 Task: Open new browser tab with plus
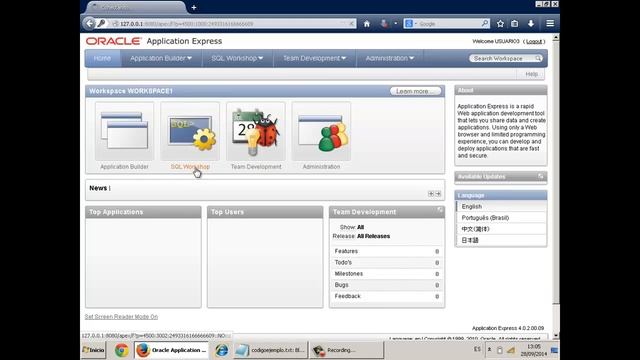194,7
